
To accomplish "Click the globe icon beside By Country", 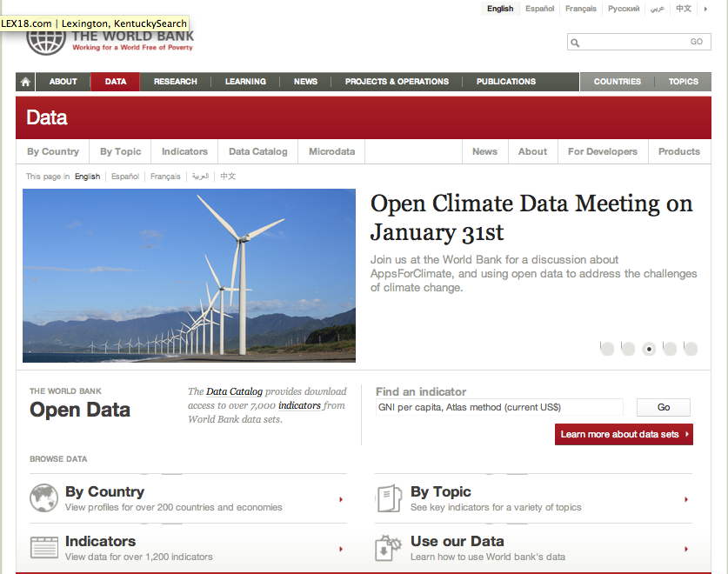I will pyautogui.click(x=43, y=498).
